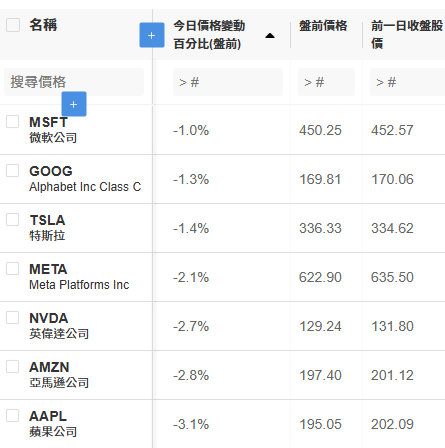Sort by the 前一日收盤股價 column header
445x448 pixels.
click(407, 34)
